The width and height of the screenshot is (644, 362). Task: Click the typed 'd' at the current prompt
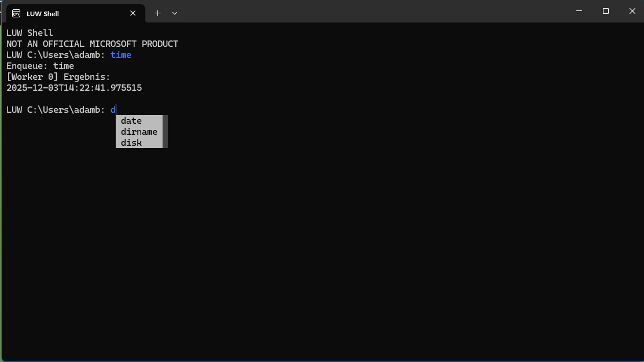(113, 110)
